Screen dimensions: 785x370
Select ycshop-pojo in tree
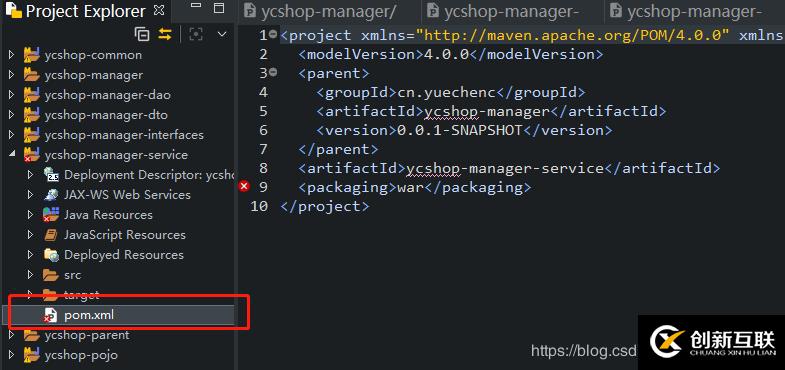point(81,355)
